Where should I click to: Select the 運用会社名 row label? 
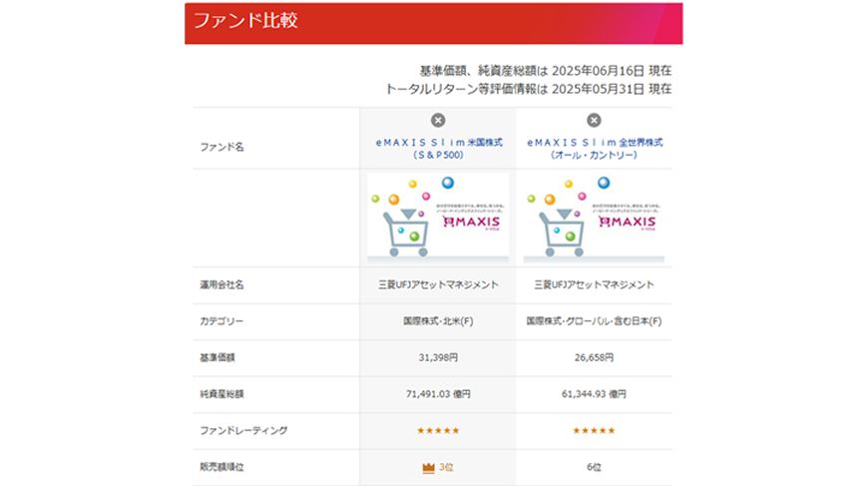[224, 284]
